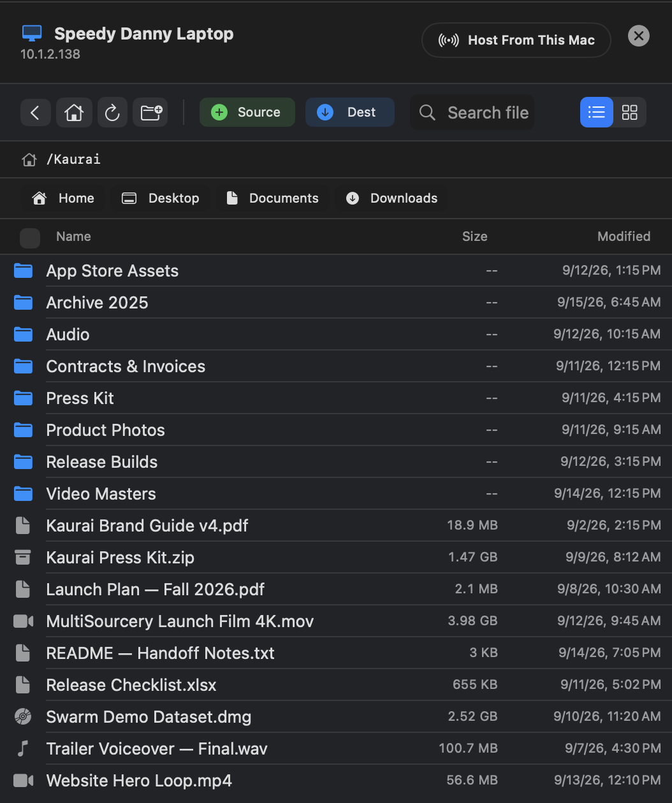Select Launch Plan — Fall 2026.pdf name
This screenshot has height=803, width=672.
coord(156,590)
